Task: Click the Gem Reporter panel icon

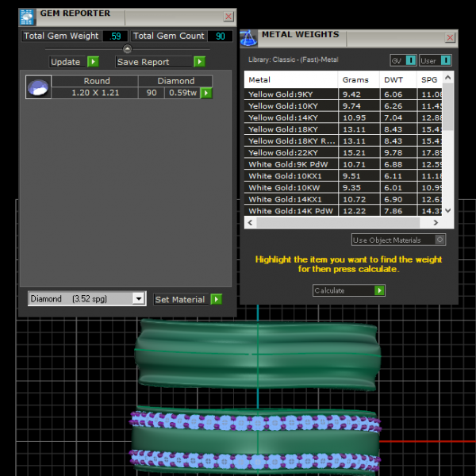Action: pos(26,15)
